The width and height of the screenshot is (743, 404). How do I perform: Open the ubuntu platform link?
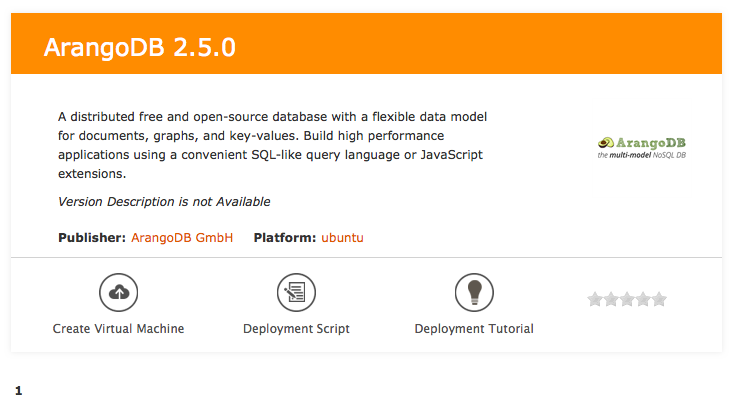[345, 238]
